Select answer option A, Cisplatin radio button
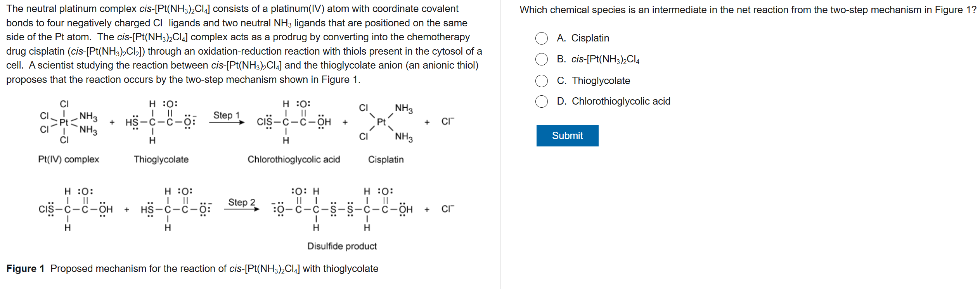The image size is (980, 289). point(542,38)
